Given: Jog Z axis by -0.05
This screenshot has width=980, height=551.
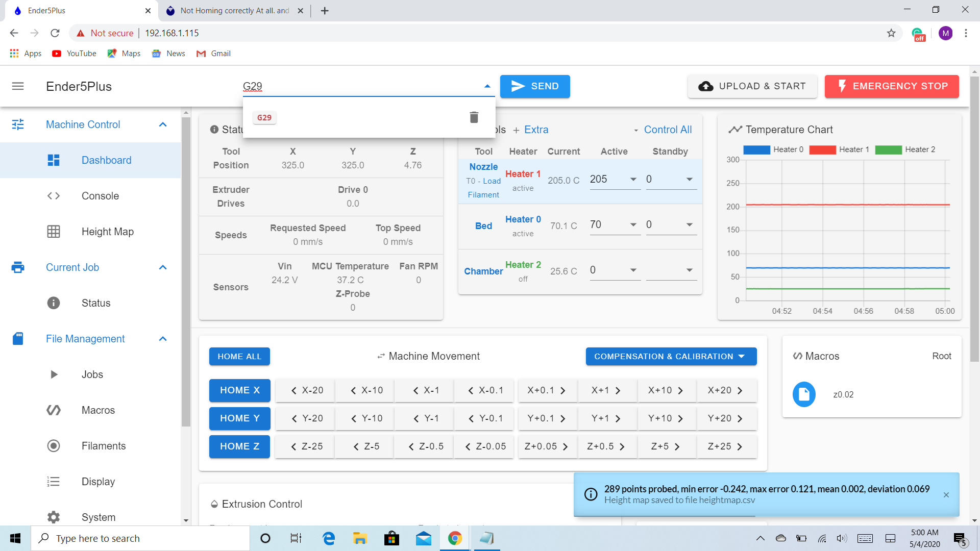Looking at the screenshot, I should click(484, 446).
